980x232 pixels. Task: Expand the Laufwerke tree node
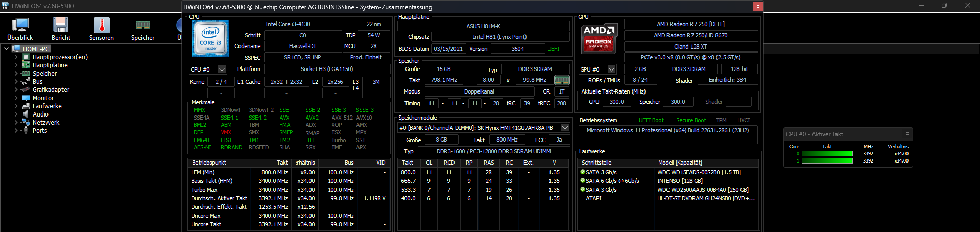click(x=16, y=106)
